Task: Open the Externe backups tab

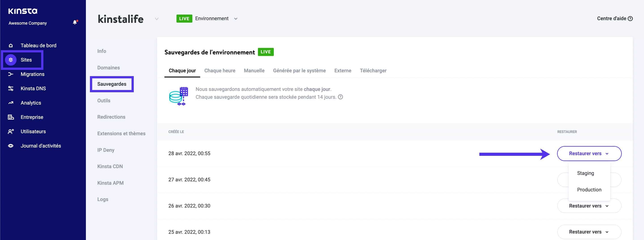Action: [x=342, y=71]
